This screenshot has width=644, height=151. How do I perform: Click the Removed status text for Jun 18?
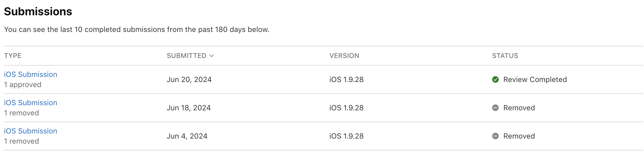[x=519, y=108]
